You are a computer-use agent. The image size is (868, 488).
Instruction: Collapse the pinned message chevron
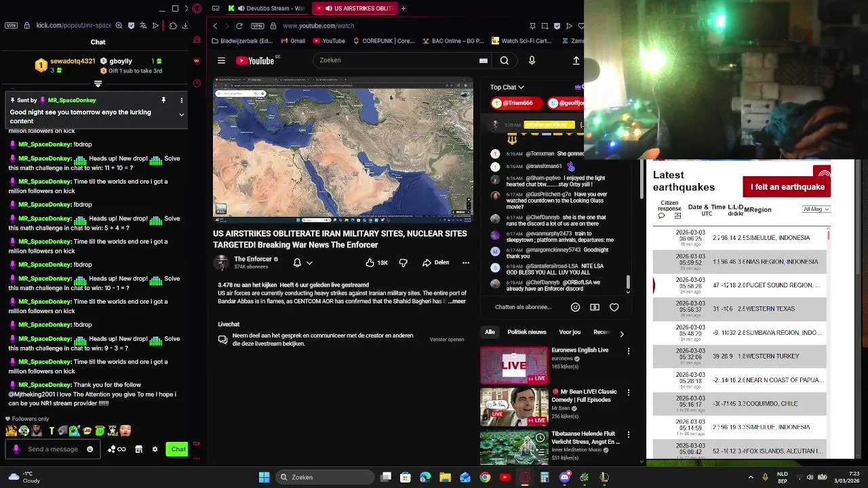pyautogui.click(x=181, y=115)
